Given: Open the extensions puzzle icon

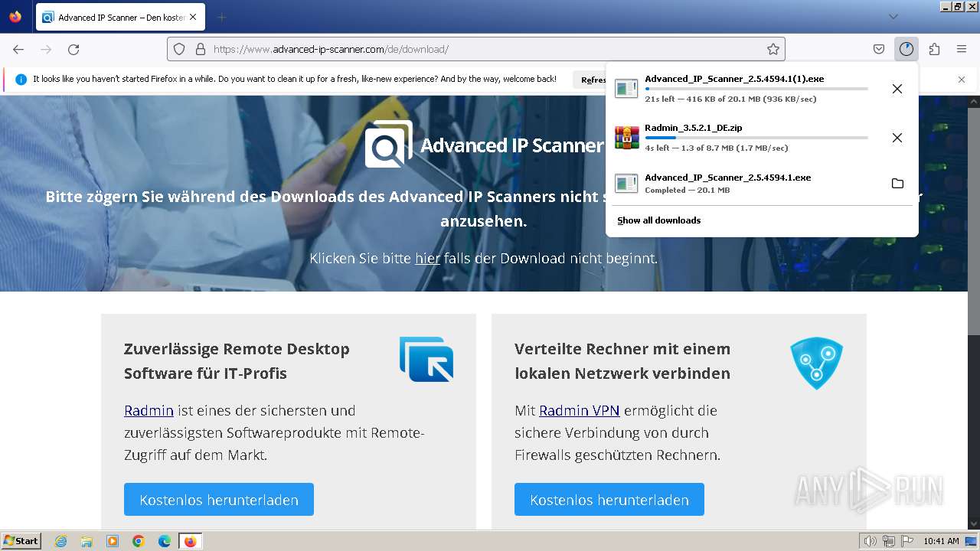Looking at the screenshot, I should click(934, 49).
